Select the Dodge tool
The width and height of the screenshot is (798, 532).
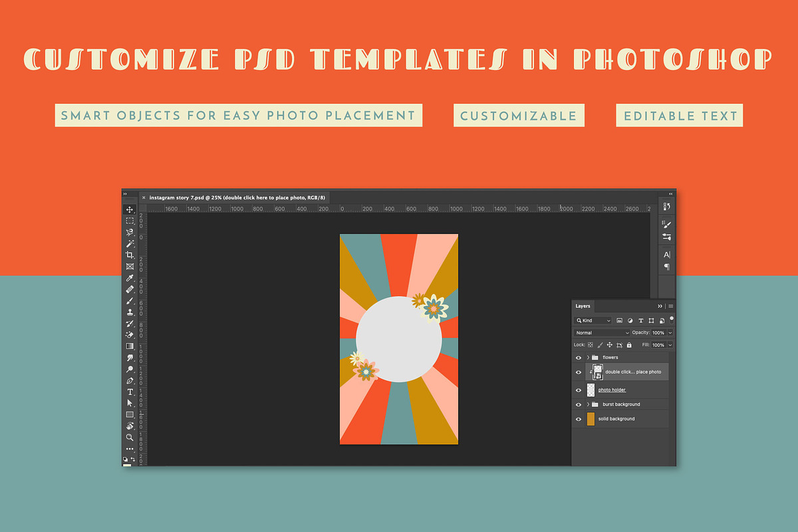pyautogui.click(x=130, y=368)
